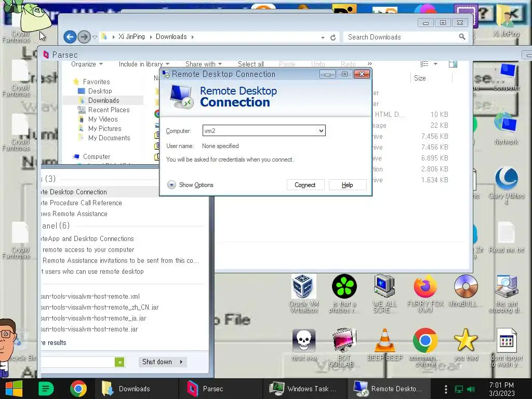
Task: Open 'Remote Procedure Call Reference' result
Action: (82, 203)
